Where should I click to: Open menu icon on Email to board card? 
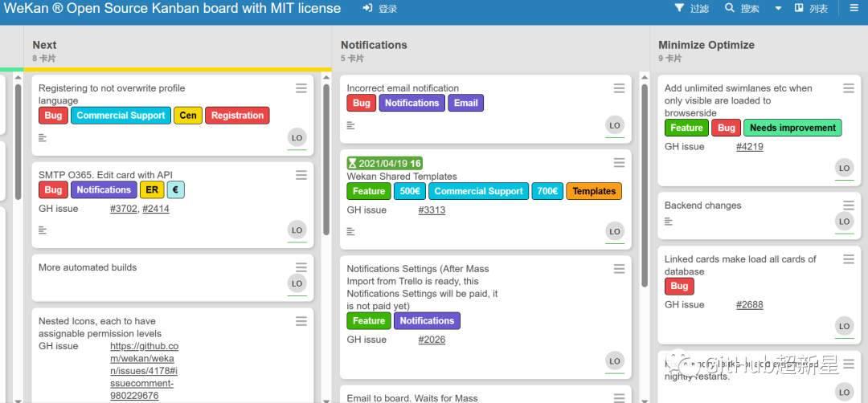click(x=619, y=397)
